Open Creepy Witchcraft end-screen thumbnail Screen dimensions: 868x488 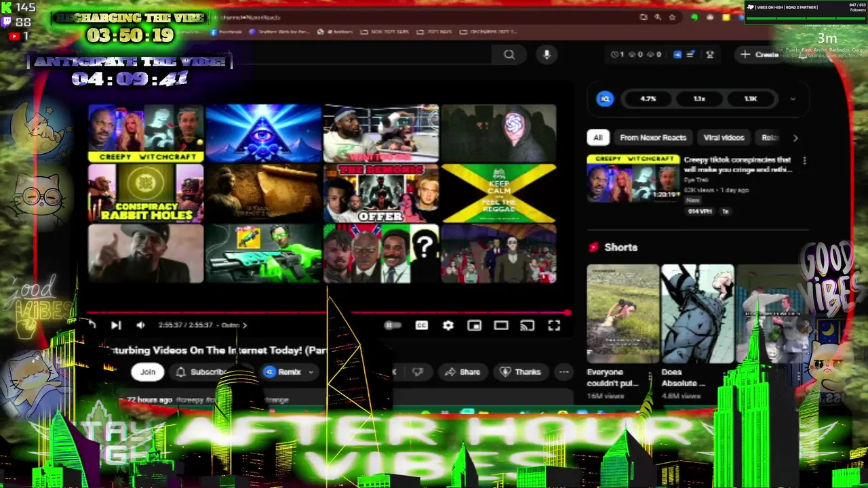click(146, 134)
